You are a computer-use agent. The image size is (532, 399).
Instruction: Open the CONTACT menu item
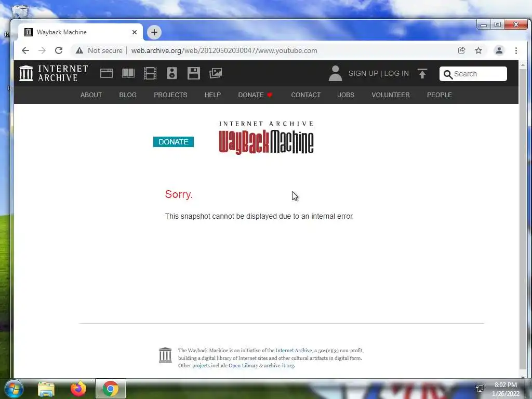[x=305, y=95]
